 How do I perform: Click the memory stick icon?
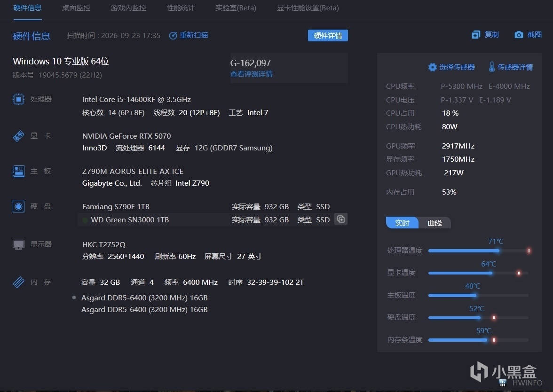18,282
